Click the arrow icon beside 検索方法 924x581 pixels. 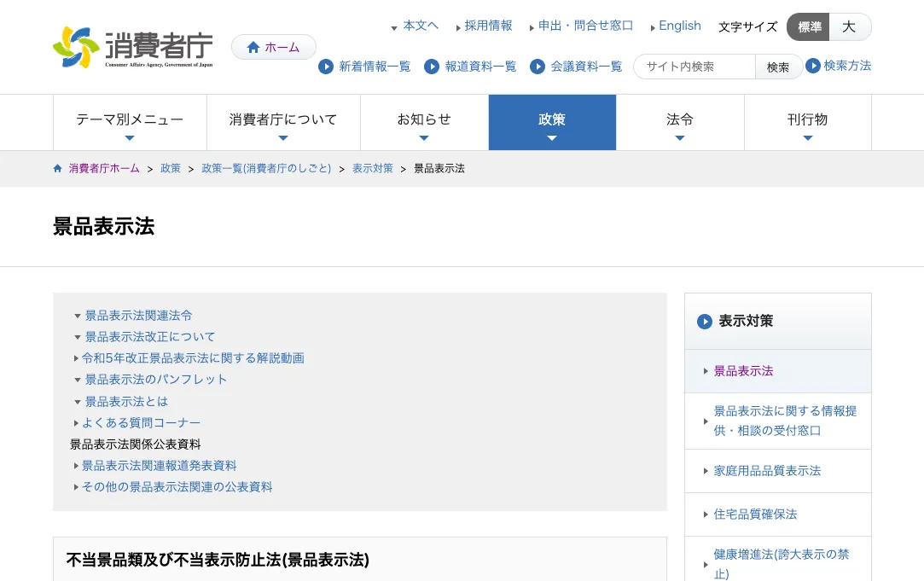click(812, 66)
